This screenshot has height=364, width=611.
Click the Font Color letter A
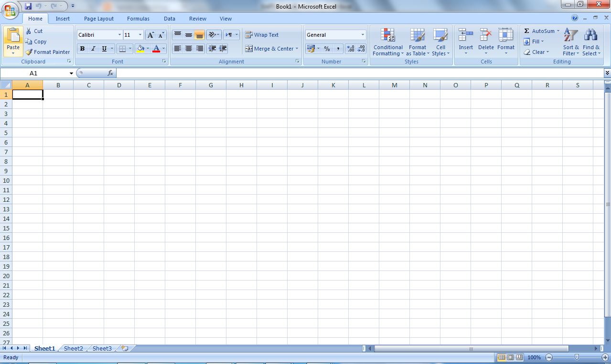pos(156,49)
